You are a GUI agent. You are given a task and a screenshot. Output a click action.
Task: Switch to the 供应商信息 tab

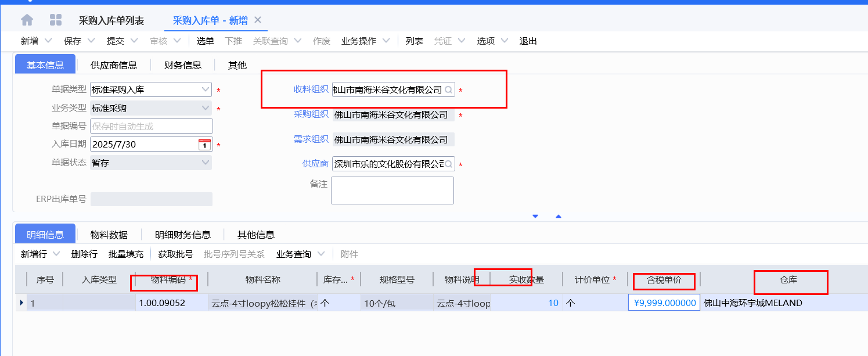point(113,65)
